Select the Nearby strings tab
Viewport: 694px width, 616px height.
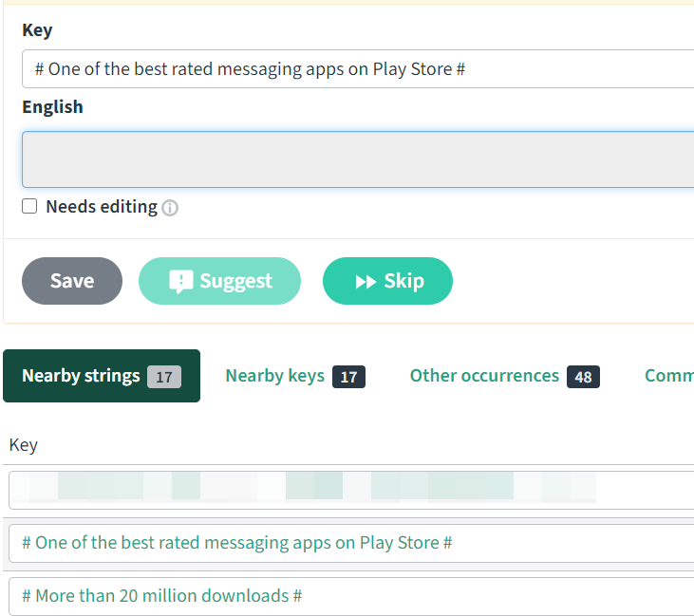[x=102, y=376]
